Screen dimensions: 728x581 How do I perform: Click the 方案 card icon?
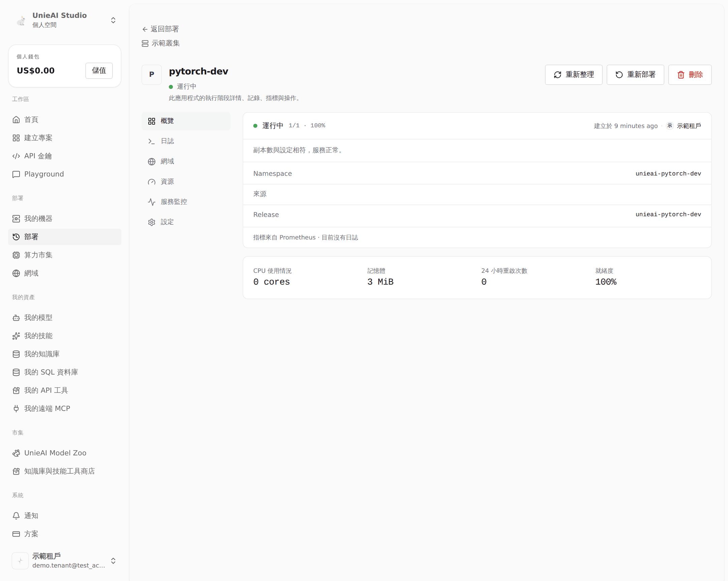click(16, 534)
